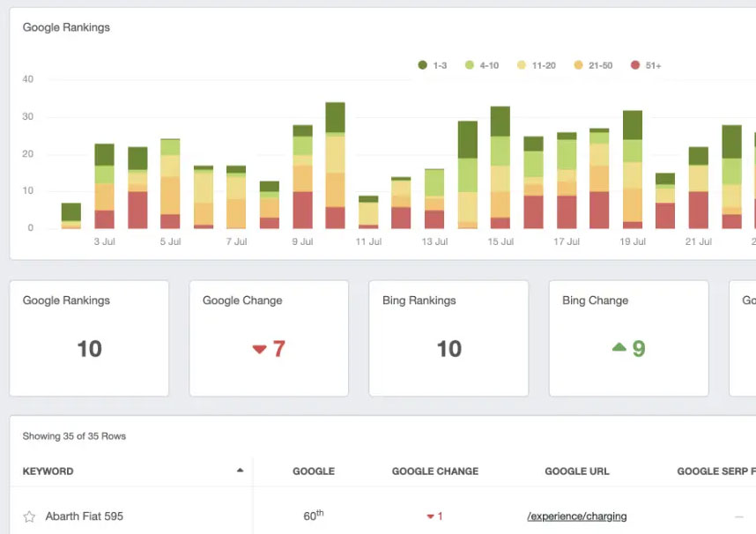Hide the 51+ ranking series in legend
This screenshot has height=534, width=756.
pyautogui.click(x=646, y=65)
